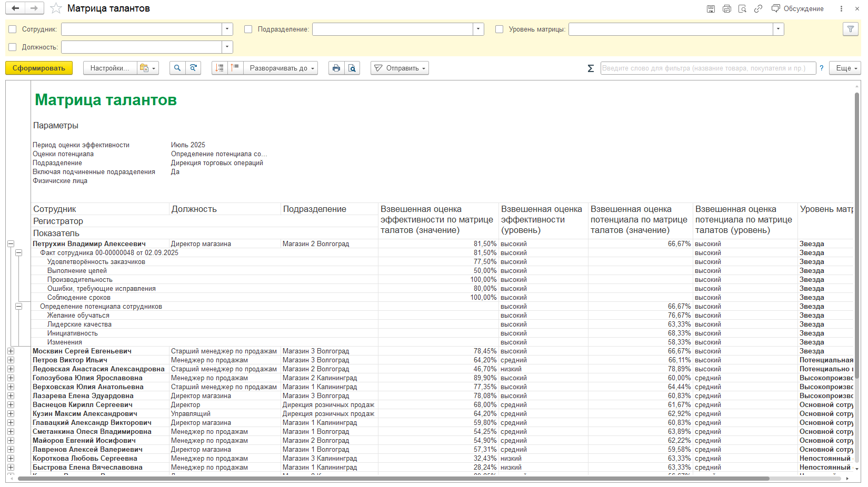Image resolution: width=868 pixels, height=487 pixels.
Task: Check the Уровень матрицы checkbox
Action: (x=500, y=29)
